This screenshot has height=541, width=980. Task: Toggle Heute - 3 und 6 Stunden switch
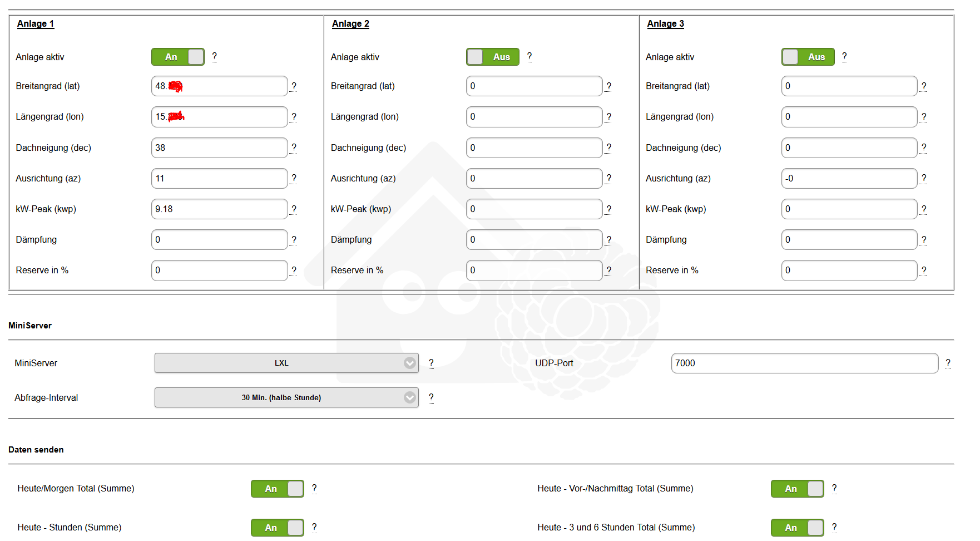pos(798,528)
